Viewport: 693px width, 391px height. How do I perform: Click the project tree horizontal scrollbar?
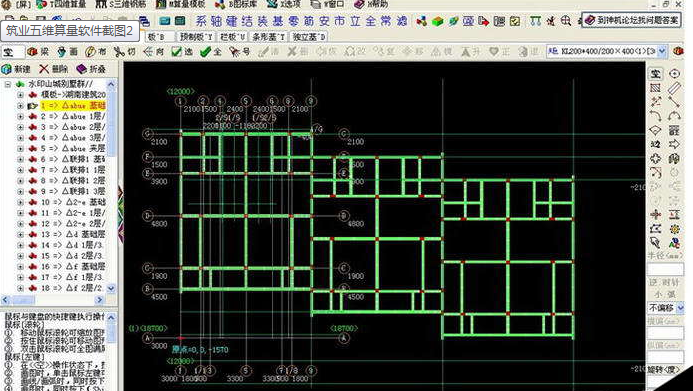[x=53, y=300]
